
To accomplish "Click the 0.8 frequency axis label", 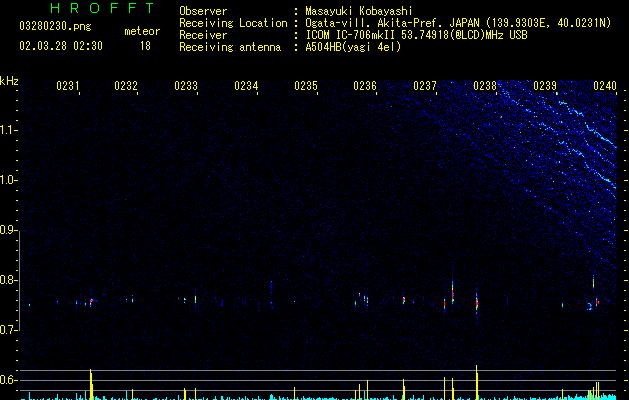I will tap(9, 280).
